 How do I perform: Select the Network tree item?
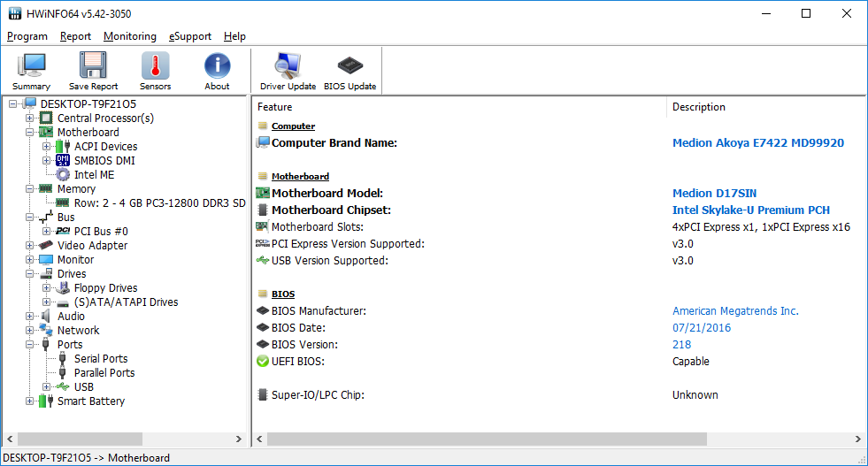78,331
